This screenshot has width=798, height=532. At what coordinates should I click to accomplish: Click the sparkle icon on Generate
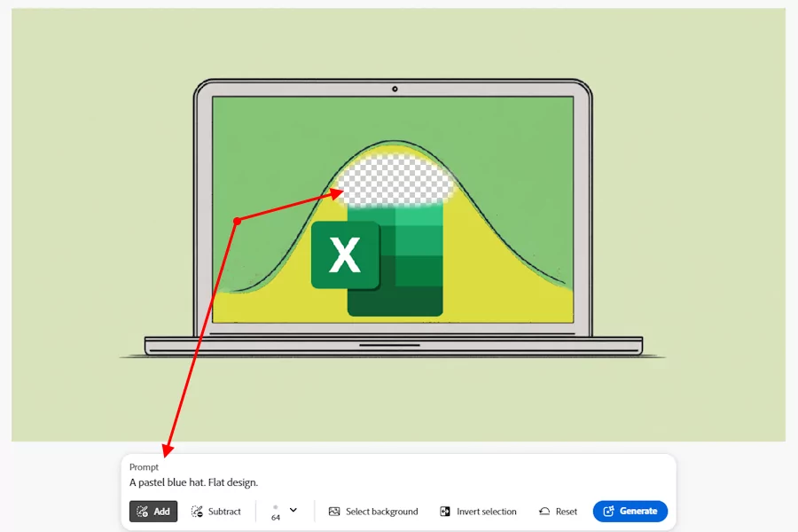click(608, 512)
